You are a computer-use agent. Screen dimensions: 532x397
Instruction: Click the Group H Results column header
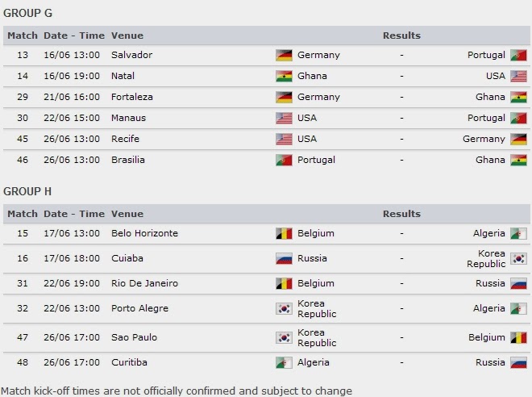(x=401, y=214)
